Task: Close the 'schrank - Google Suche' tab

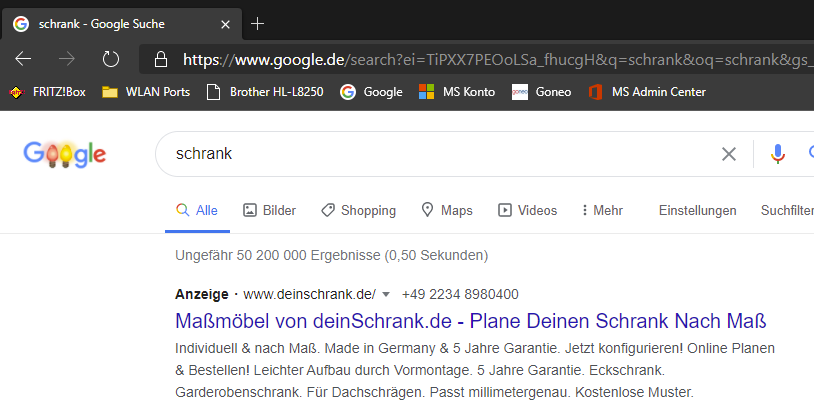Action: [225, 24]
